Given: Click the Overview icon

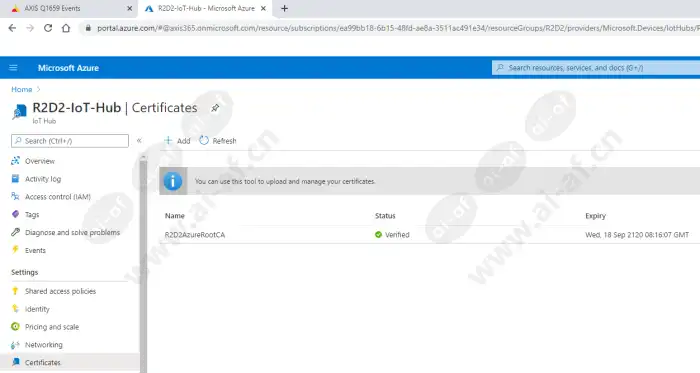Looking at the screenshot, I should tap(16, 161).
